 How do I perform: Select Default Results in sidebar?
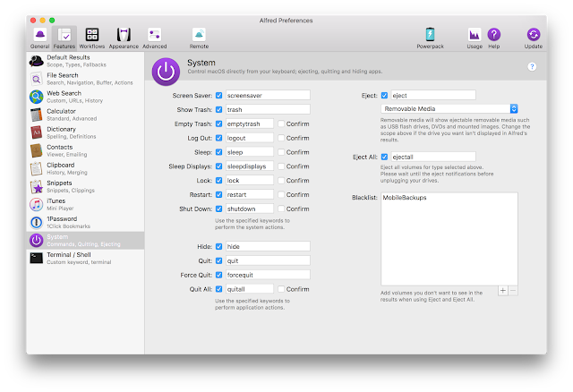pyautogui.click(x=86, y=61)
